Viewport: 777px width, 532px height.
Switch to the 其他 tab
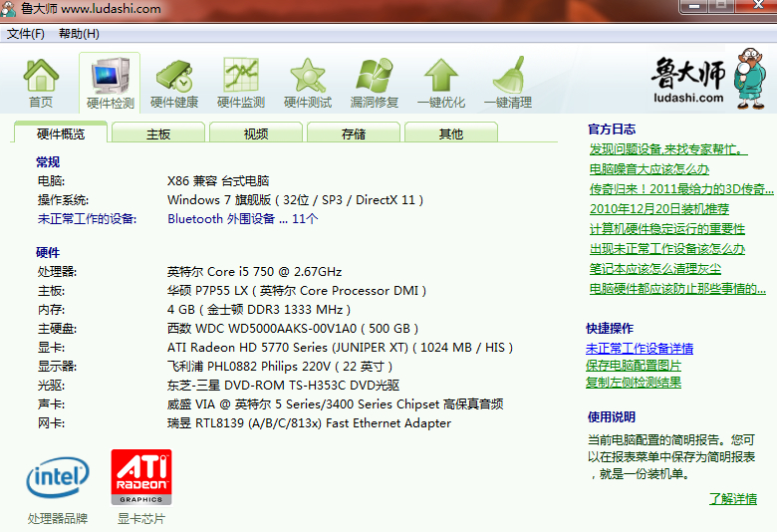pyautogui.click(x=451, y=133)
